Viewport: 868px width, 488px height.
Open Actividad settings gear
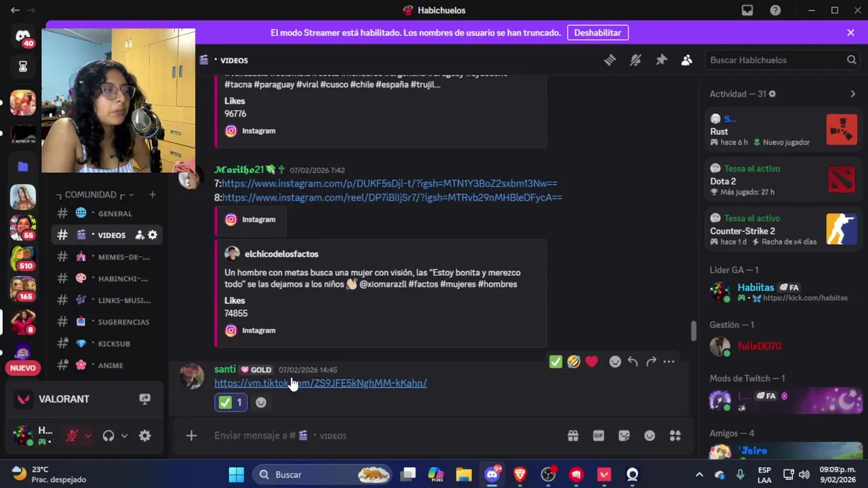772,94
